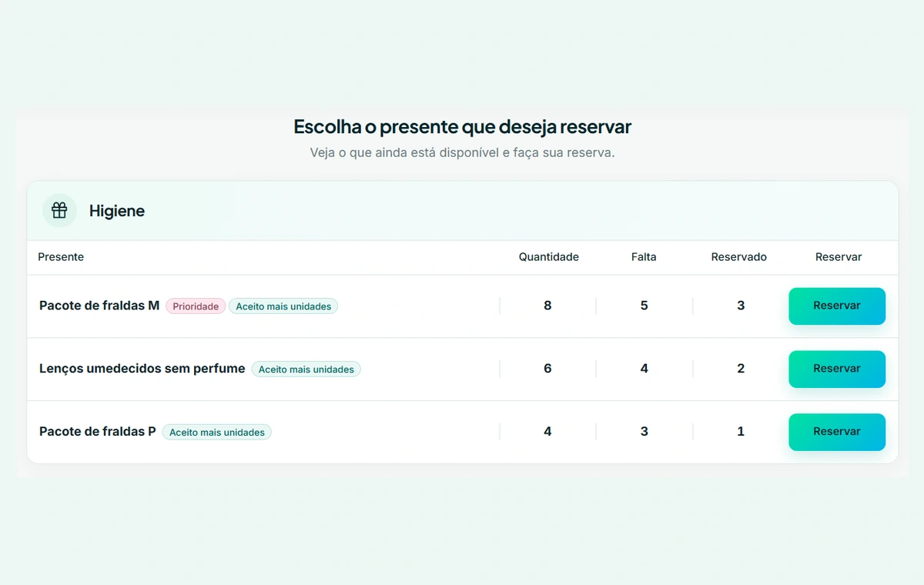The width and height of the screenshot is (924, 585).
Task: Reserve the Pacote de fraldas P
Action: pos(837,433)
